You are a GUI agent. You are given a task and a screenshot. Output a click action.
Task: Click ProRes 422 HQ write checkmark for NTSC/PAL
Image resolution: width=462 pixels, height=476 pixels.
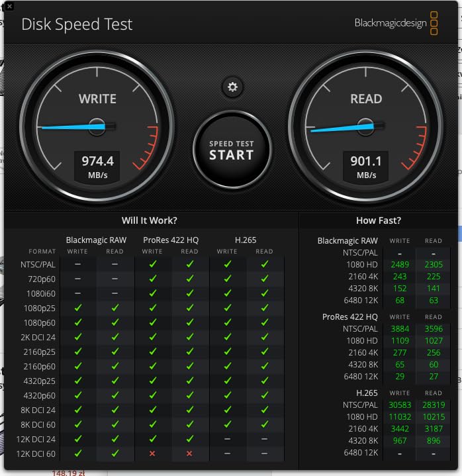point(153,264)
